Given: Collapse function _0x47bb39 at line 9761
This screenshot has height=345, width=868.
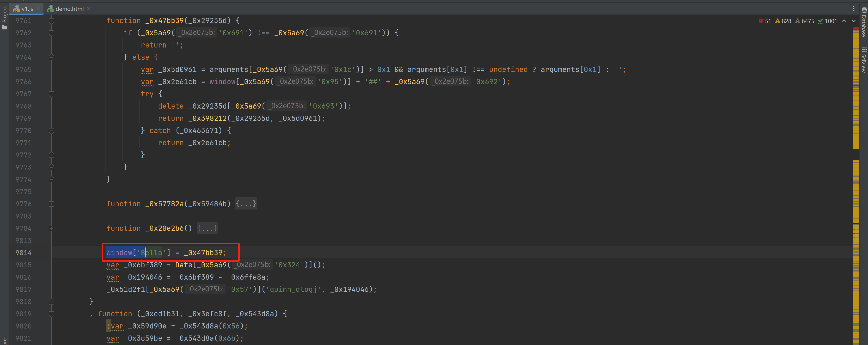Looking at the screenshot, I should click(52, 21).
